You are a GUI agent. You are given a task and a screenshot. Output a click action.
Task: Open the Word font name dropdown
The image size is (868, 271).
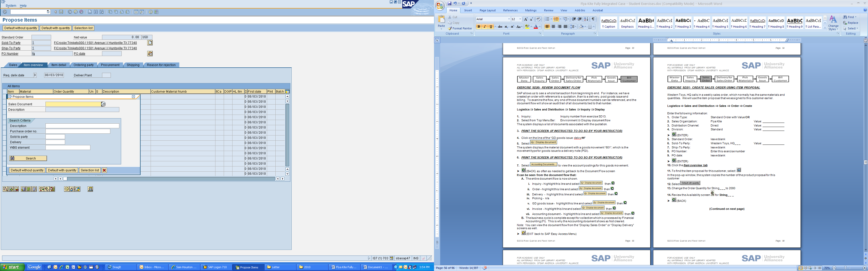pos(509,19)
